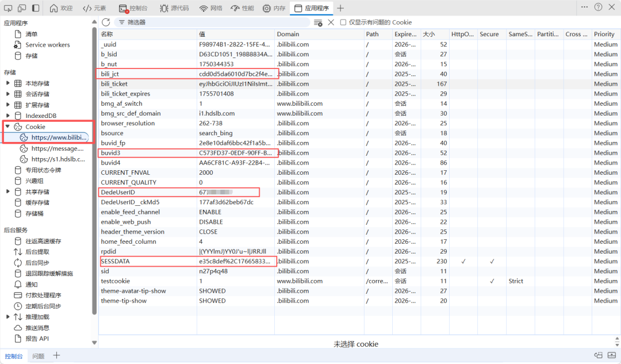The image size is (621, 364).
Task: Sort by Secure column header
Action: pos(492,34)
